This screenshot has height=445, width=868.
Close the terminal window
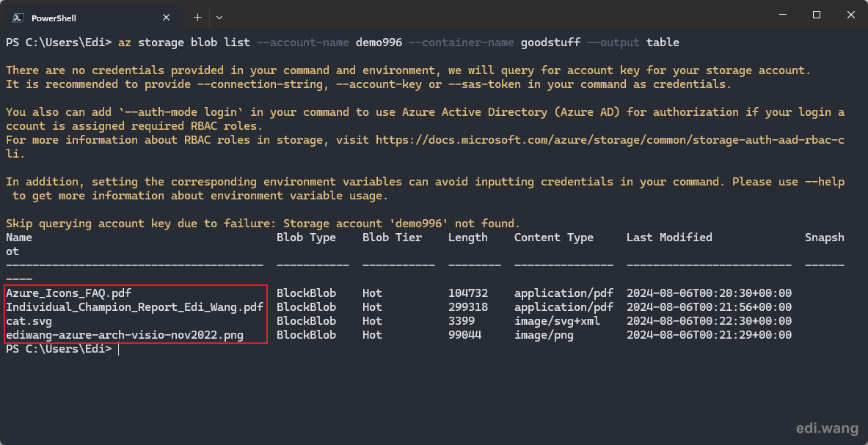(851, 15)
